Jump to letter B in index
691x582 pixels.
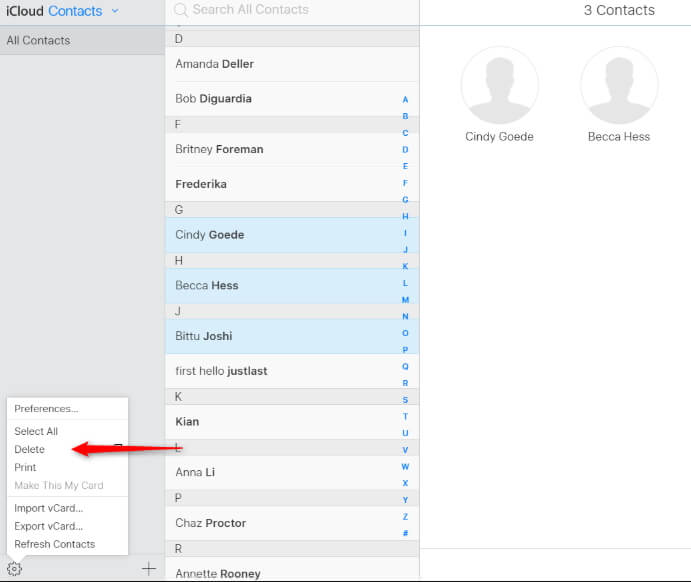point(405,116)
